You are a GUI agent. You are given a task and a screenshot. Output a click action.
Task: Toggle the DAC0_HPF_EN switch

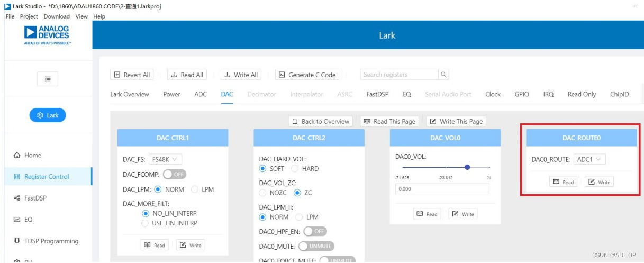point(315,231)
